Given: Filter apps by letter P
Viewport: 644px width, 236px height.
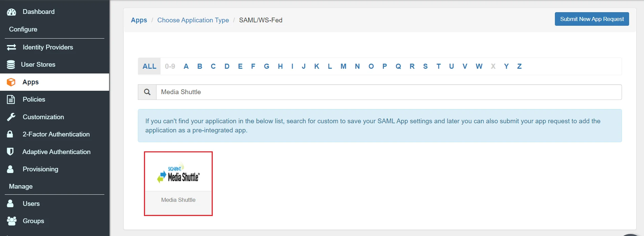Looking at the screenshot, I should 385,66.
